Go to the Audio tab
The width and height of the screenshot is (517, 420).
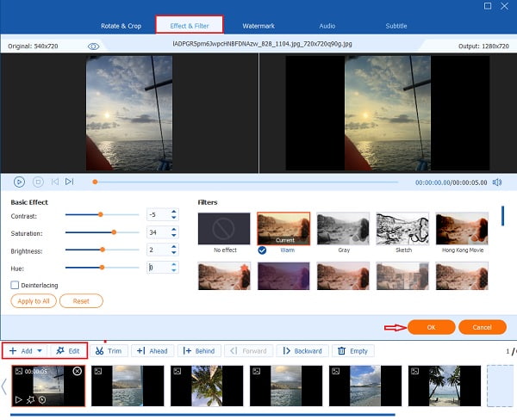coord(327,26)
